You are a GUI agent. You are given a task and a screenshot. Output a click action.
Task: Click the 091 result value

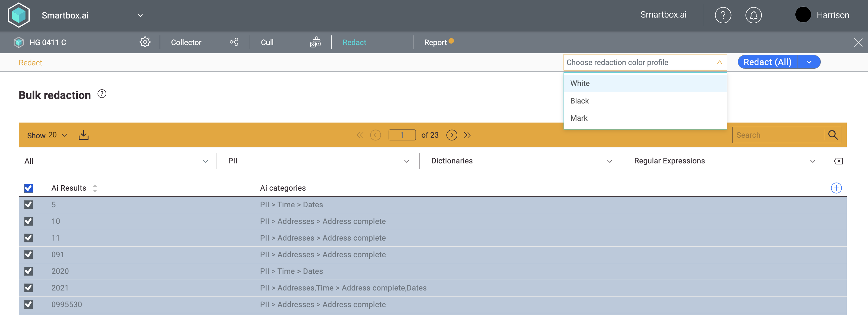click(58, 254)
